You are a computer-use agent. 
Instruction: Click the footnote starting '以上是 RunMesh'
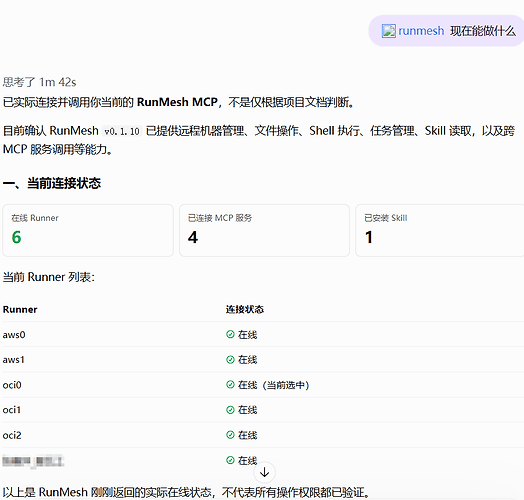click(x=187, y=492)
